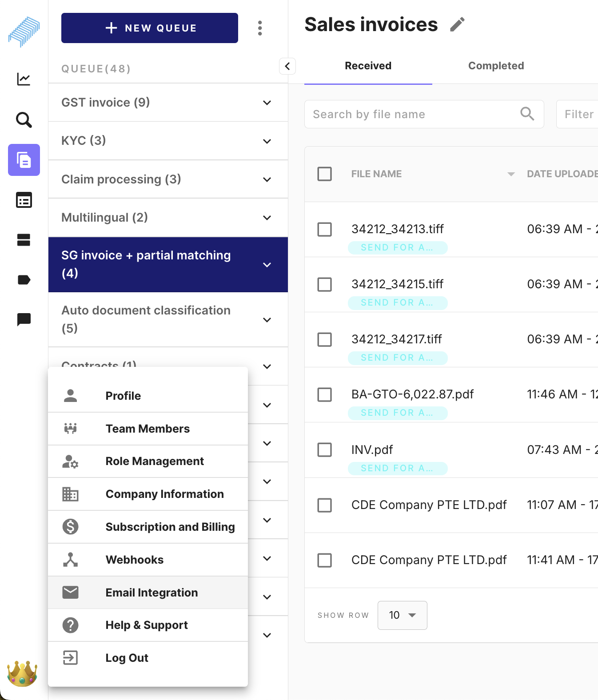Screen dimensions: 598x700
Task: Check the 34212_34213.tiff row checkbox
Action: tap(324, 230)
